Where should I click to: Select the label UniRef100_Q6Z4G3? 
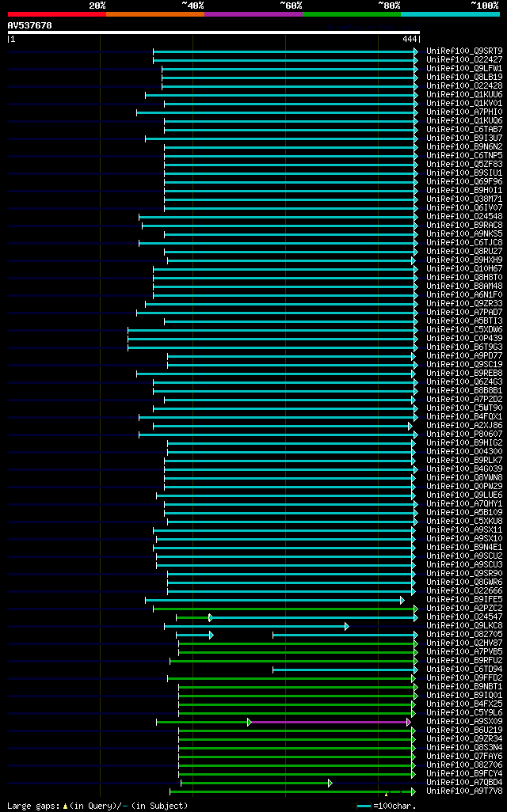[x=464, y=381]
